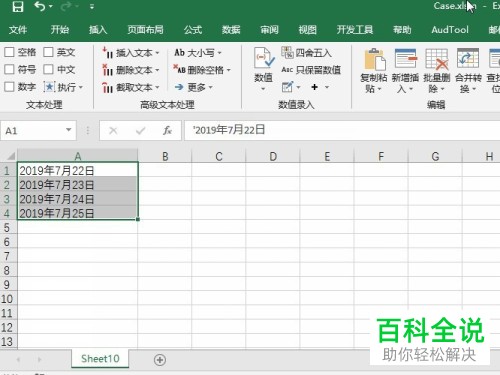500x375 pixels.
Task: Click the 插入文本 icon
Action: click(107, 53)
